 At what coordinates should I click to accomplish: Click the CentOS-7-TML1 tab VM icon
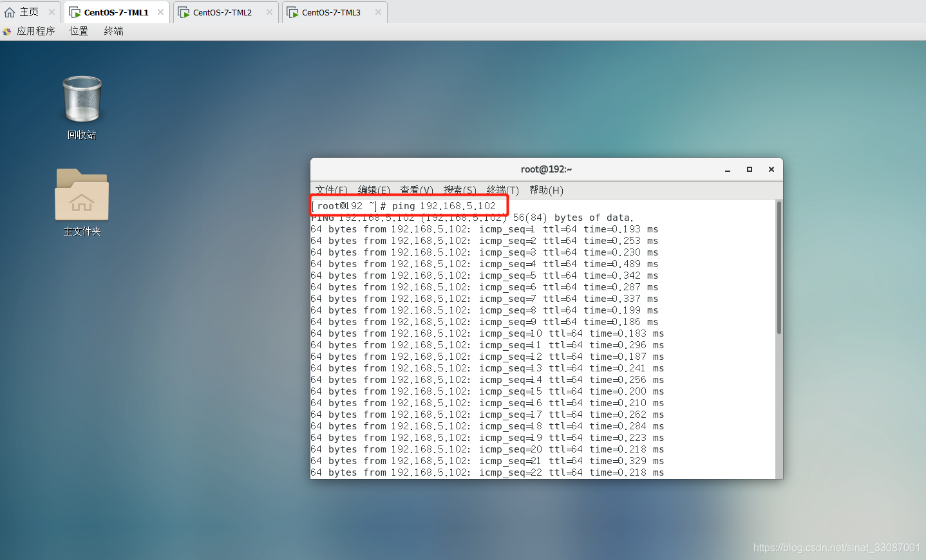coord(75,12)
